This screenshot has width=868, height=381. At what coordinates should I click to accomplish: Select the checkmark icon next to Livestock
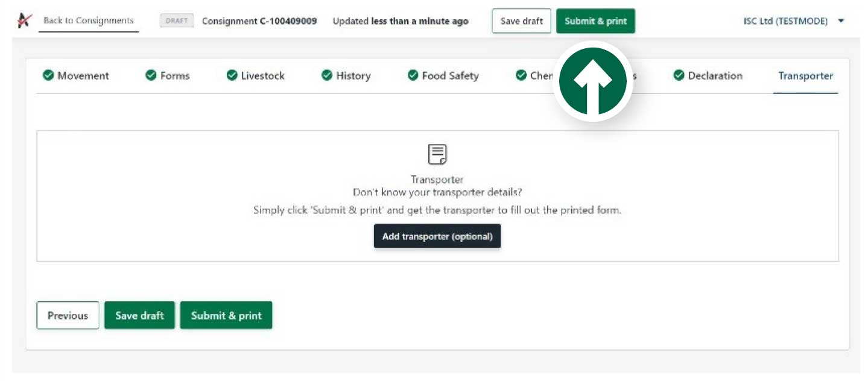click(232, 75)
